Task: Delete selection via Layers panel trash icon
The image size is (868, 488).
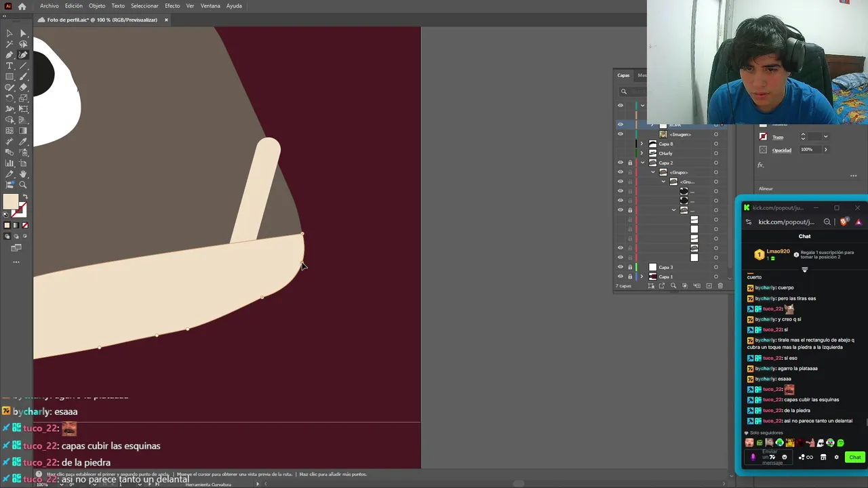Action: 720,285
